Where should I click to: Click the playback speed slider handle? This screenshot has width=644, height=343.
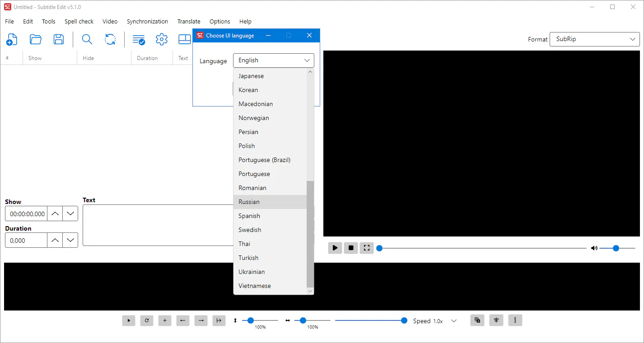(x=404, y=320)
